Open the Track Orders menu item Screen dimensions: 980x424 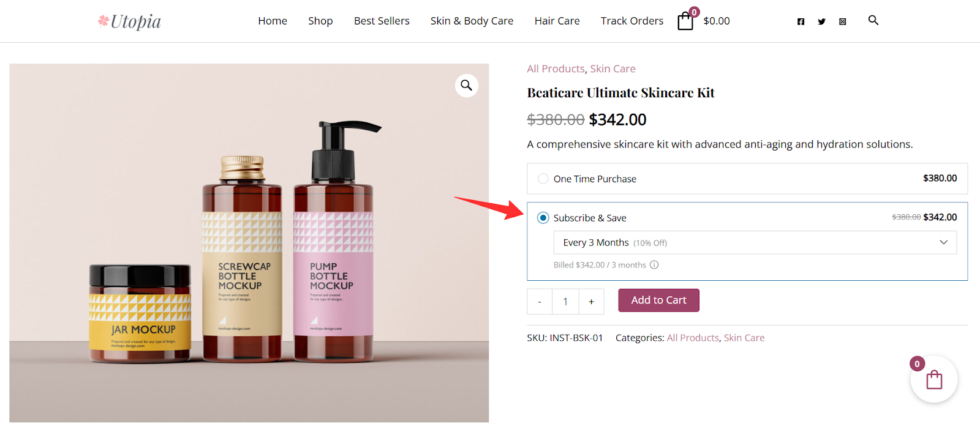click(x=631, y=20)
